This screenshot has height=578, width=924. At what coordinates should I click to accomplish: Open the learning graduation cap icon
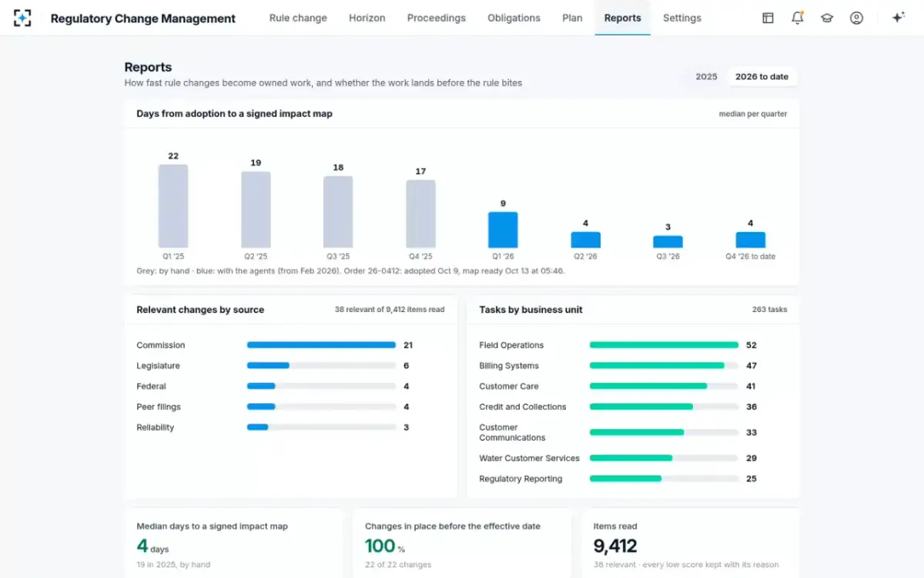tap(827, 18)
